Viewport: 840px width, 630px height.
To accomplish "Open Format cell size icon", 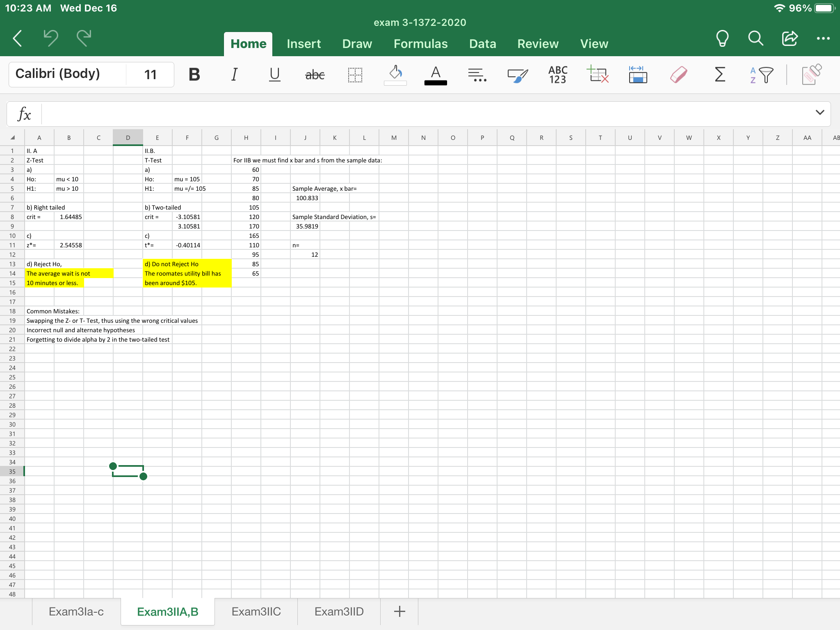I will coord(638,75).
